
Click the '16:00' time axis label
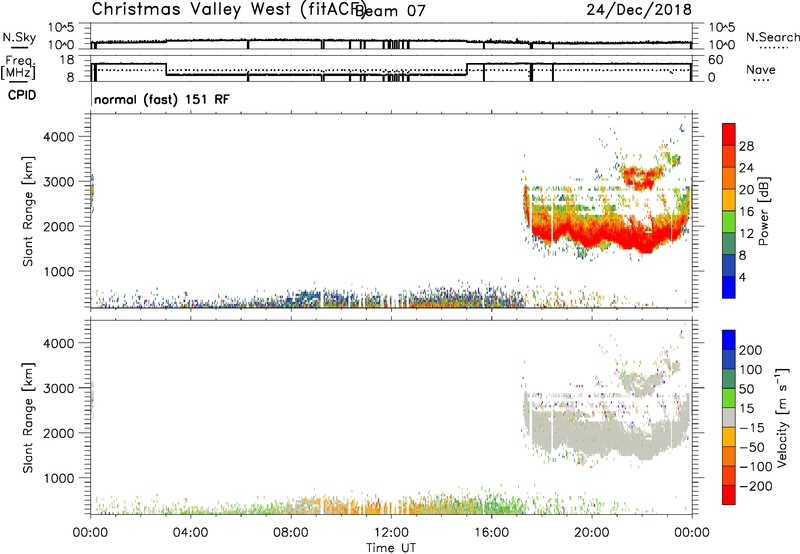pyautogui.click(x=491, y=533)
